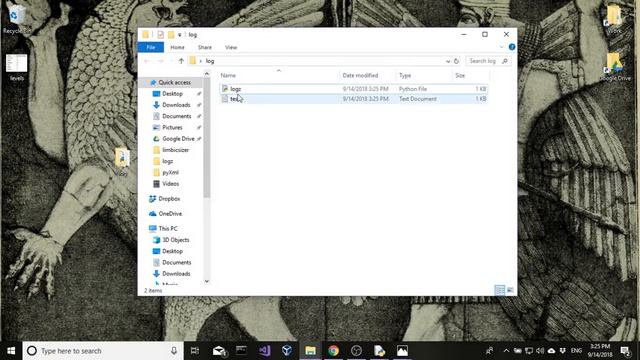Image resolution: width=640 pixels, height=360 pixels.
Task: Go up one folder level arrow
Action: click(181, 61)
